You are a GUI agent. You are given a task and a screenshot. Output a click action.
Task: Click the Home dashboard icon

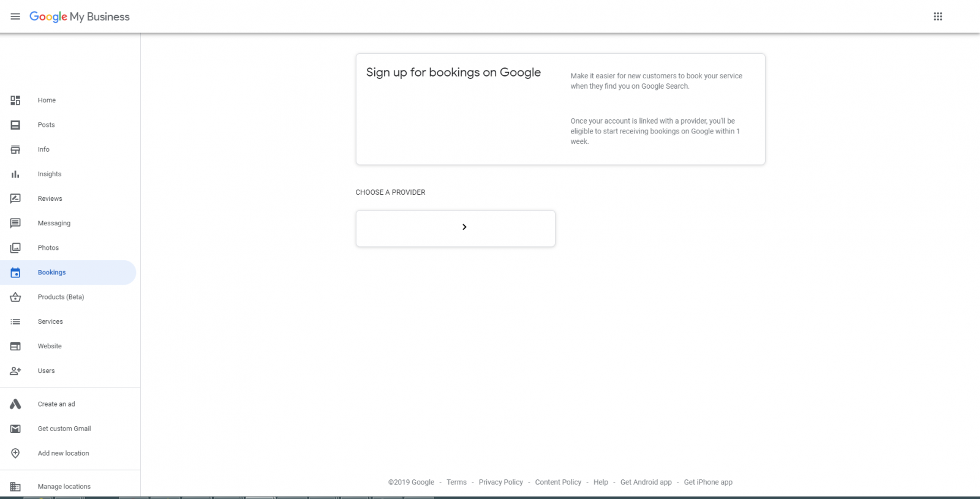(x=15, y=100)
